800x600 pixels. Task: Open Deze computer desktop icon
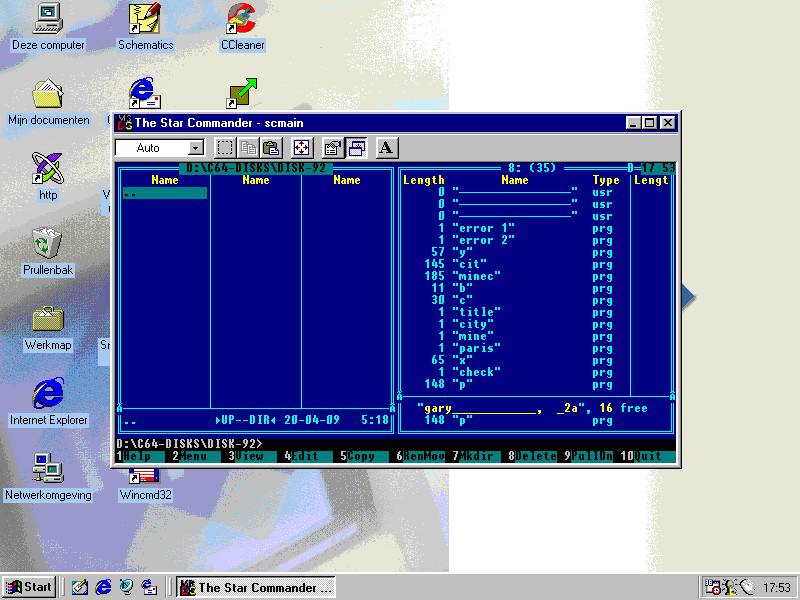point(48,27)
